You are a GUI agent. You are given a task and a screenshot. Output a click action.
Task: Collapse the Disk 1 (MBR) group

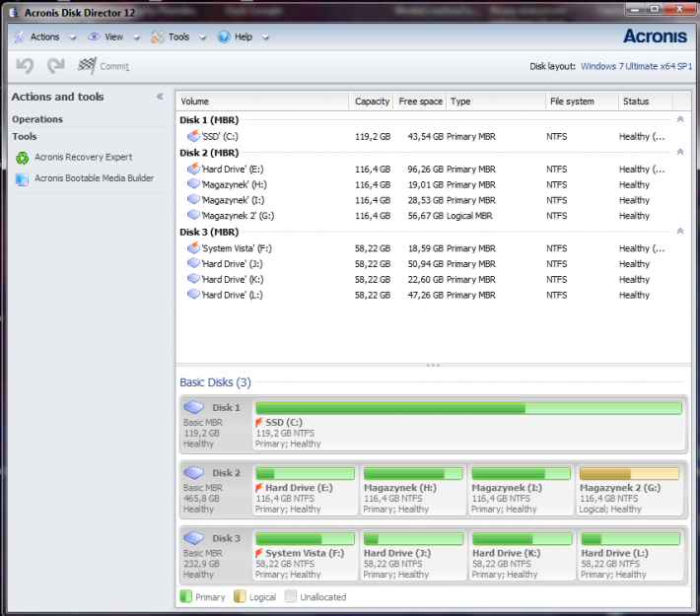coord(680,119)
